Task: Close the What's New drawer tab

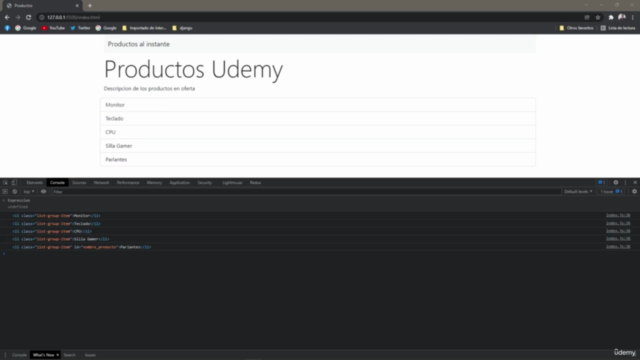Action: click(x=58, y=355)
